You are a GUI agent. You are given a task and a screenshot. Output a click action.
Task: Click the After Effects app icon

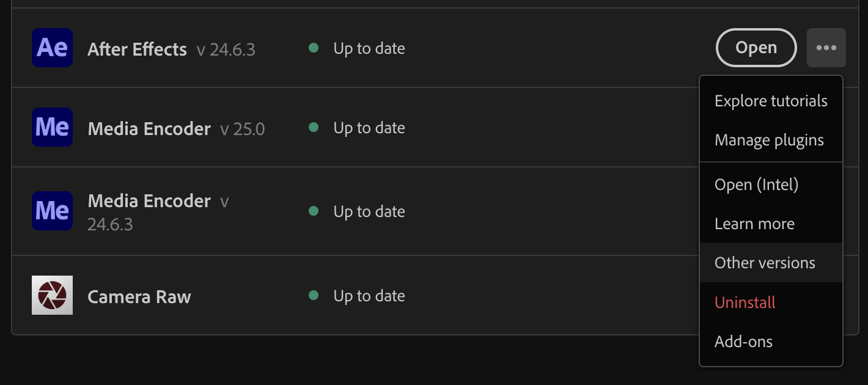52,48
